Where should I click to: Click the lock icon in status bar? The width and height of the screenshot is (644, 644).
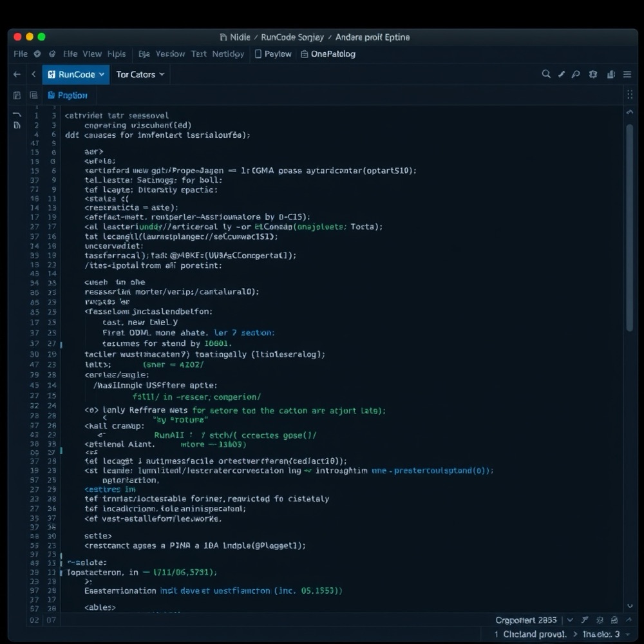point(614,620)
